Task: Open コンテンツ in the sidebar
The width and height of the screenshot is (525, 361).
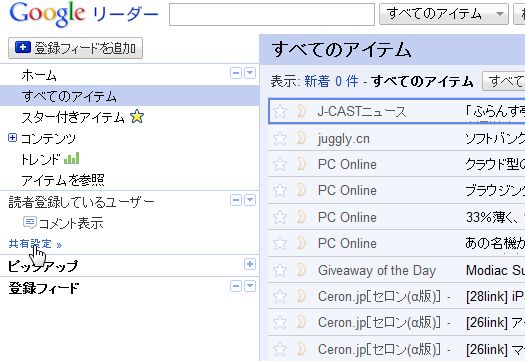Action: [x=48, y=138]
